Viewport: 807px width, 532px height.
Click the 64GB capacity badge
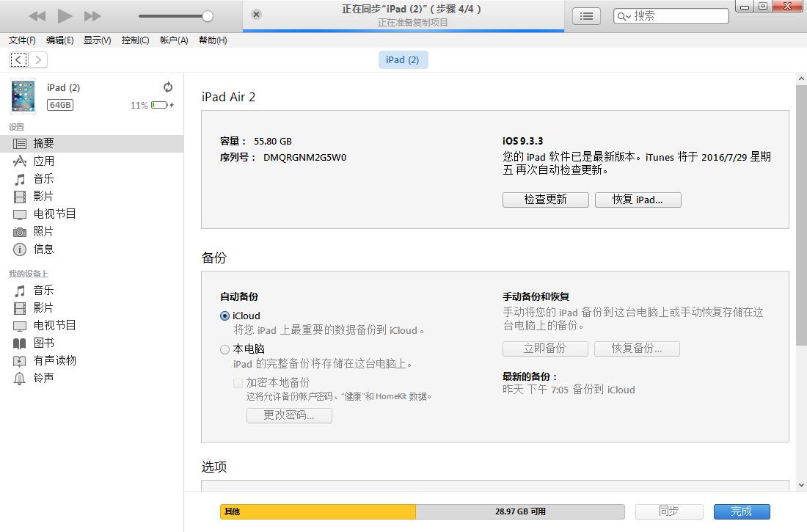click(x=60, y=105)
